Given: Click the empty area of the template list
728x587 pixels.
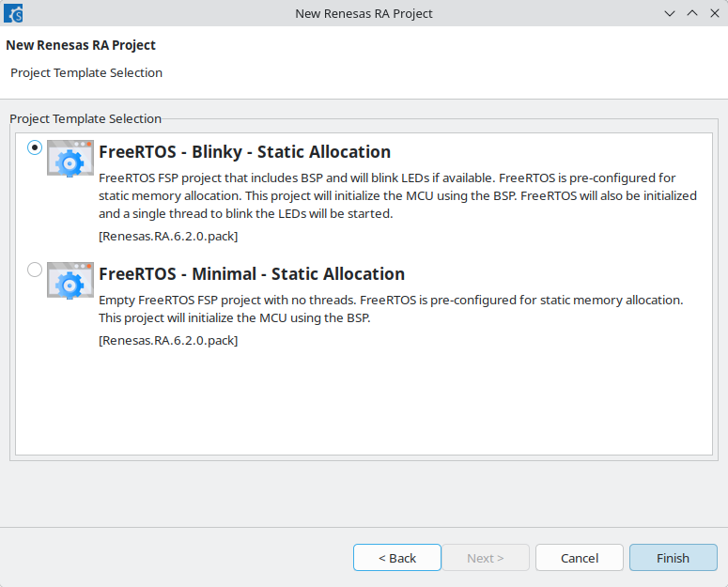Looking at the screenshot, I should 364,401.
